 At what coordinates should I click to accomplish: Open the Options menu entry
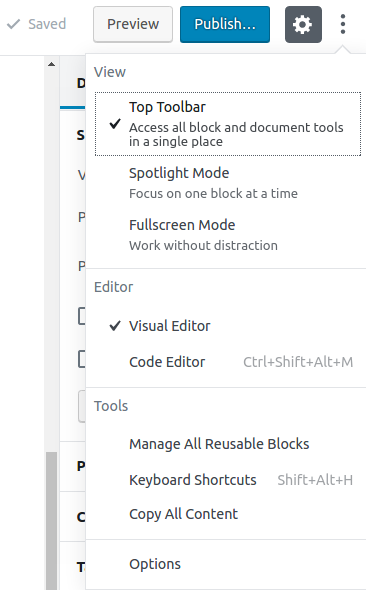tap(228, 564)
